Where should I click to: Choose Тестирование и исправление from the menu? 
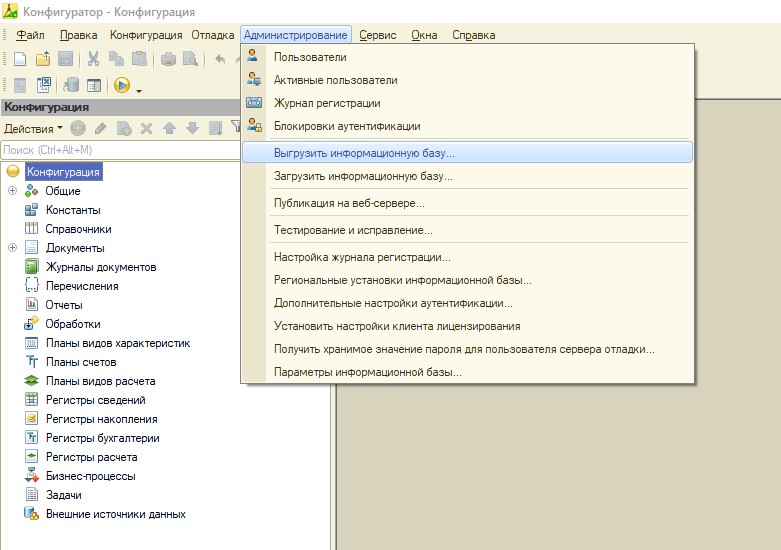(x=353, y=230)
